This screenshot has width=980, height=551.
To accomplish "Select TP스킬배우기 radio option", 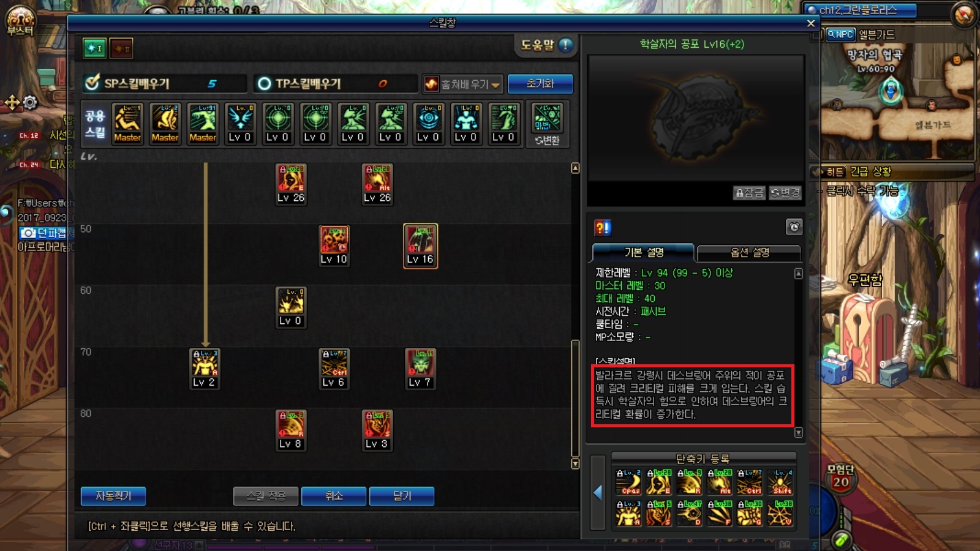I will [x=264, y=83].
